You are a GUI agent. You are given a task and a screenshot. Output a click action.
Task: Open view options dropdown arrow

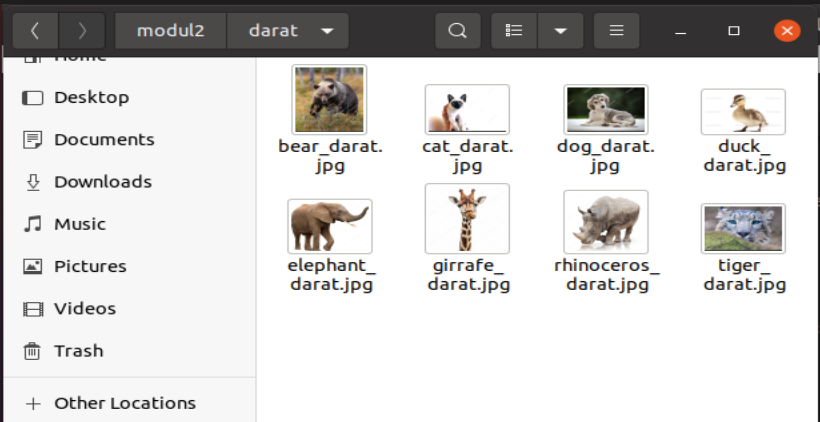[561, 31]
